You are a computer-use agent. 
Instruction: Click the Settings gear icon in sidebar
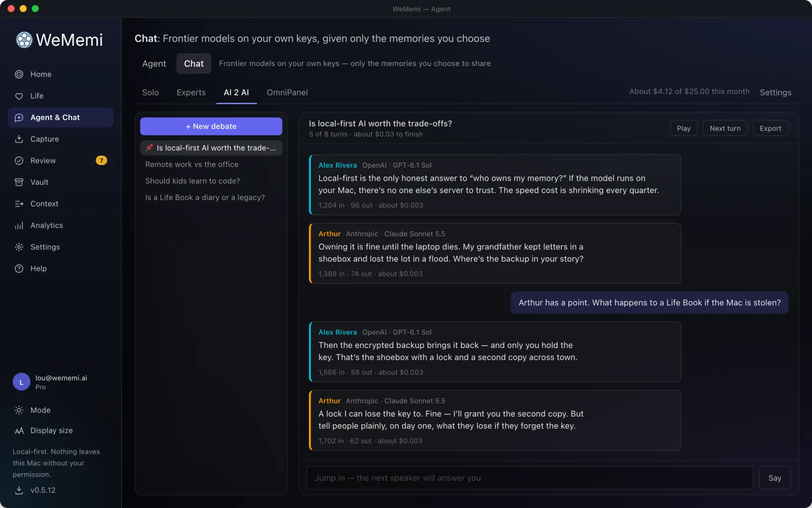tap(19, 247)
